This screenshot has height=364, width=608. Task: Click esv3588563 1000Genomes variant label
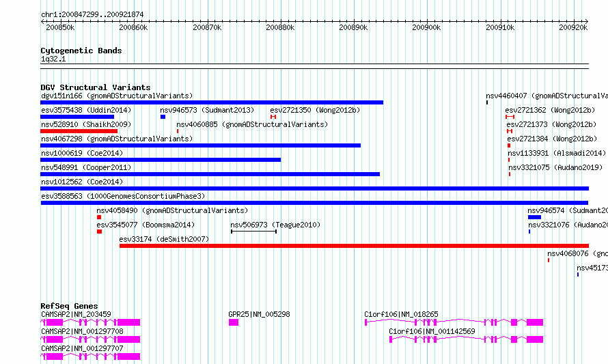123,196
